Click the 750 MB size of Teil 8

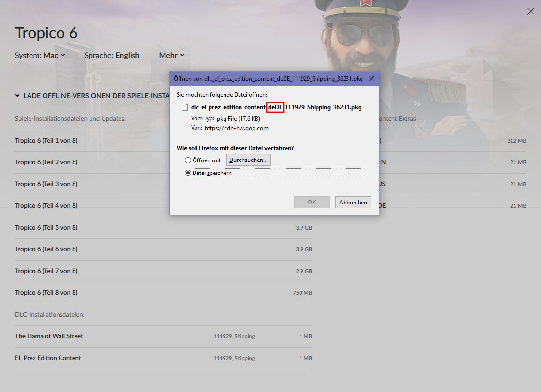pos(302,293)
